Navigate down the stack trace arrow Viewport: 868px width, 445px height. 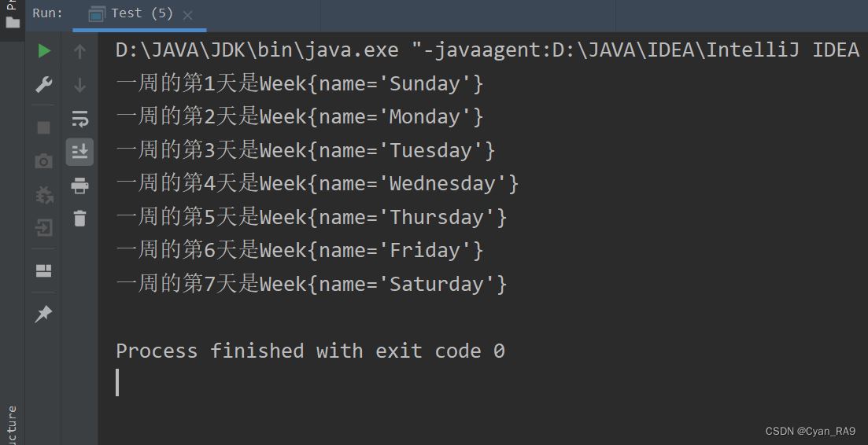(79, 85)
